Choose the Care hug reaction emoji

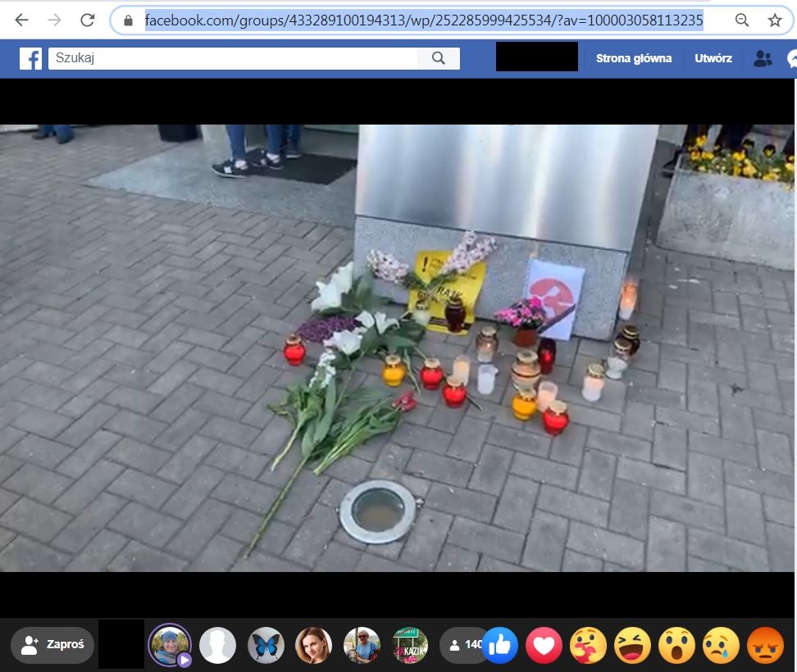click(x=588, y=646)
